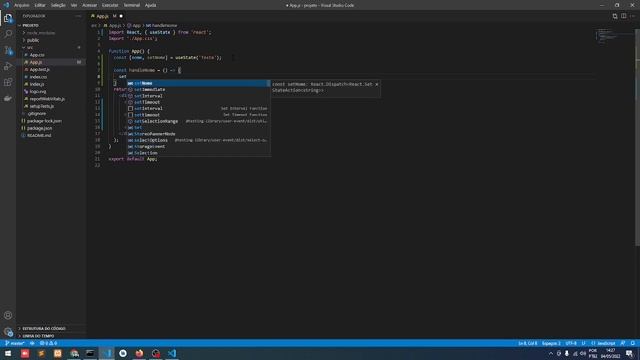The height and width of the screenshot is (360, 640).
Task: Show hidden system tray icons
Action: click(x=551, y=353)
